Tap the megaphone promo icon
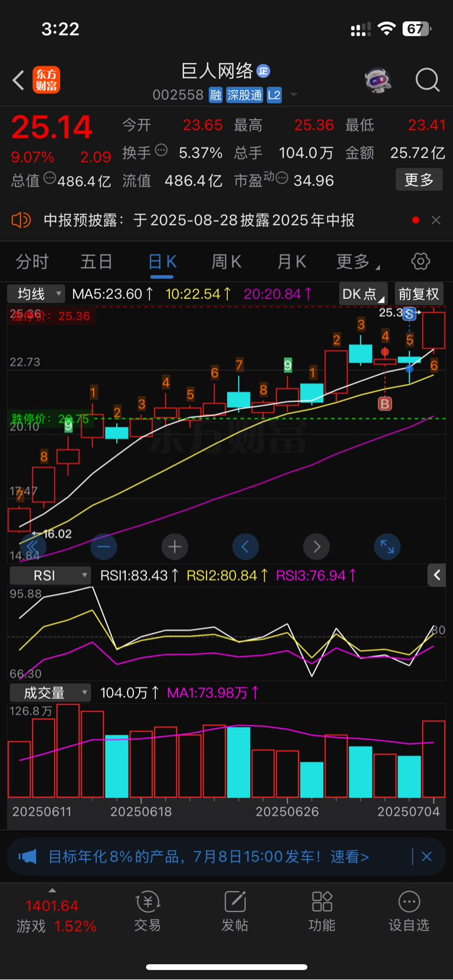453x980 pixels. tap(27, 856)
